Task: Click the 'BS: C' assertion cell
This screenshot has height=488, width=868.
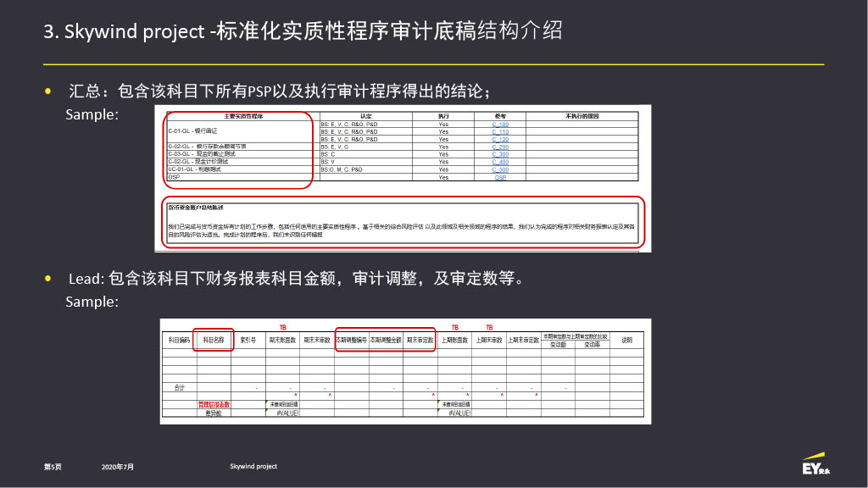Action: (328, 154)
